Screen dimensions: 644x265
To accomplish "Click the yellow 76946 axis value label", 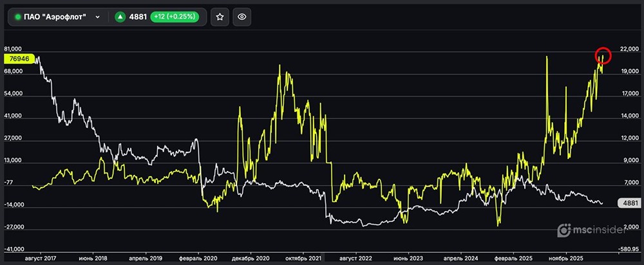I will [x=19, y=59].
